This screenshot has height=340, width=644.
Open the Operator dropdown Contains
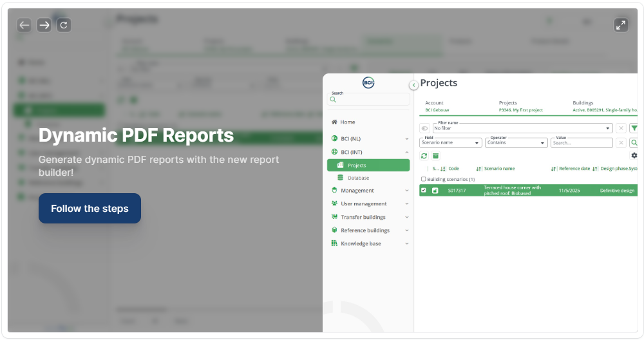click(516, 142)
